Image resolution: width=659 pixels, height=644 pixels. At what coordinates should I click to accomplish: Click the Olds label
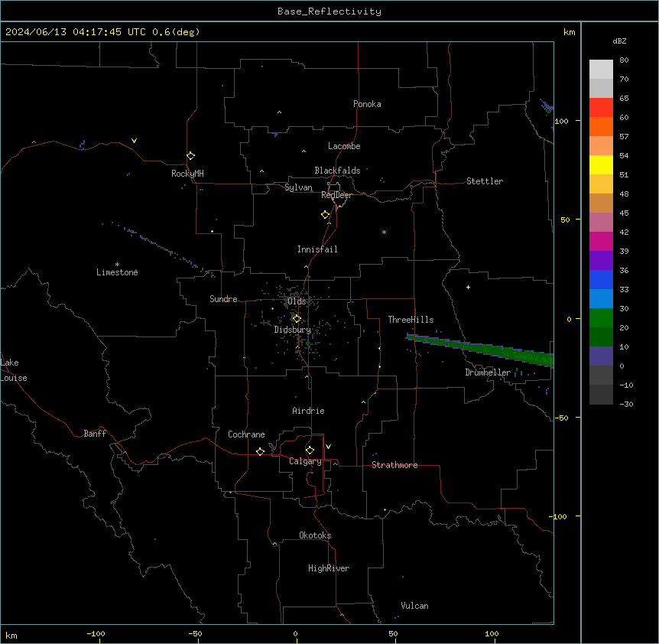297,301
